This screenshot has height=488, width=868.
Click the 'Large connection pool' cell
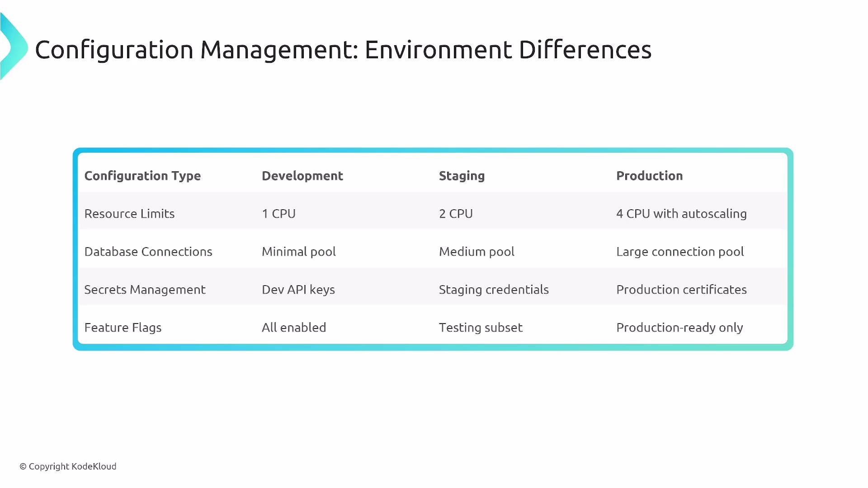[680, 252]
